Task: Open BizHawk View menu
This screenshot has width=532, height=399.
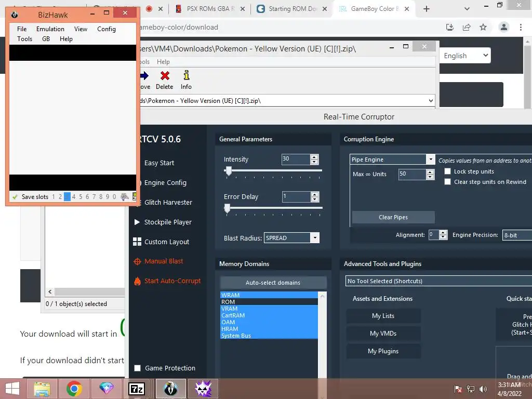Action: point(81,29)
